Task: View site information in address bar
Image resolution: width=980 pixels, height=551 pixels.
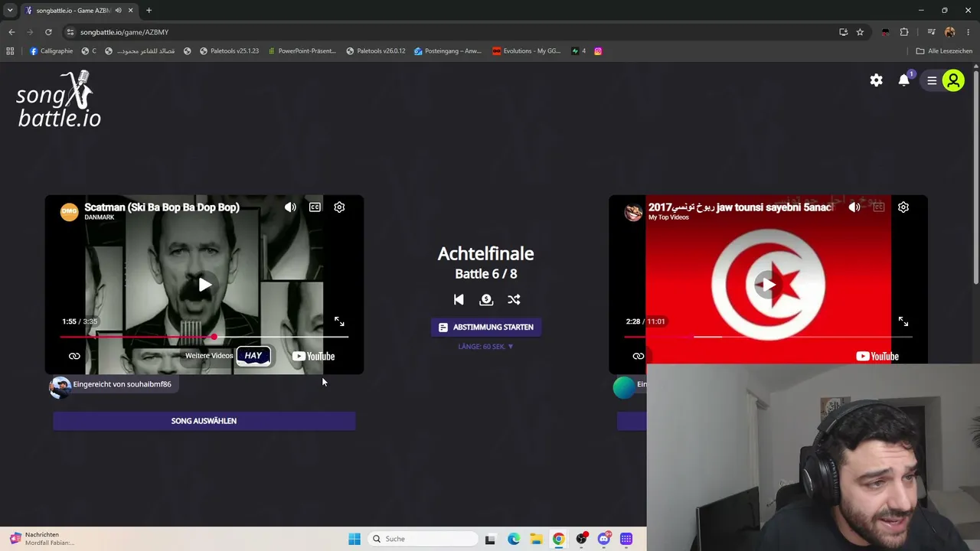Action: pos(70,32)
